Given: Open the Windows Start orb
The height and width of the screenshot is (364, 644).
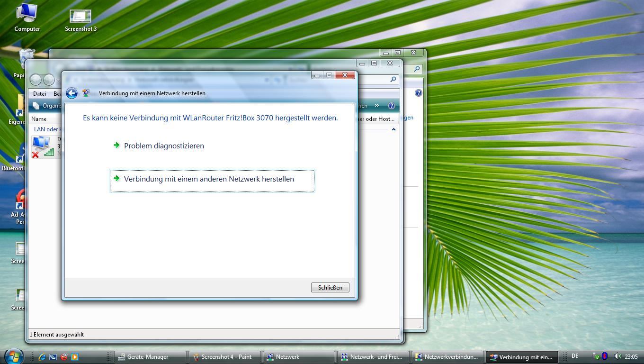Looking at the screenshot, I should pyautogui.click(x=14, y=356).
